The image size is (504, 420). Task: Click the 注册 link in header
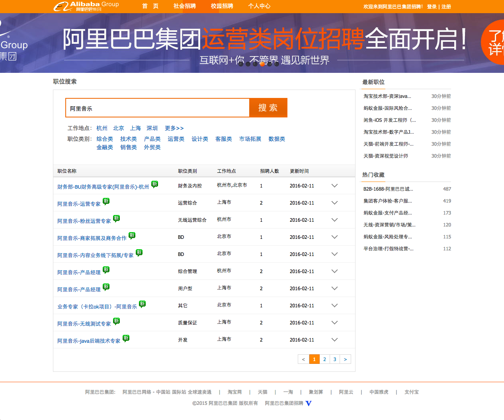point(446,7)
